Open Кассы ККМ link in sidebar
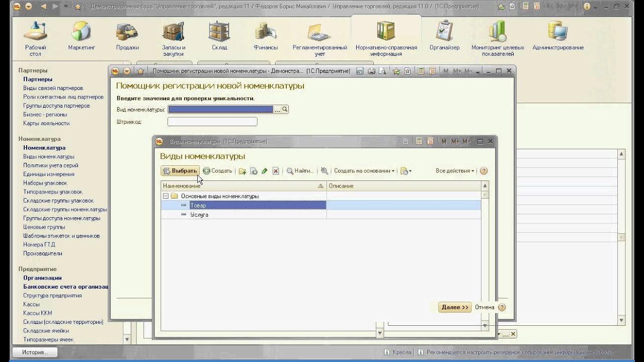644x362 pixels. (x=38, y=313)
